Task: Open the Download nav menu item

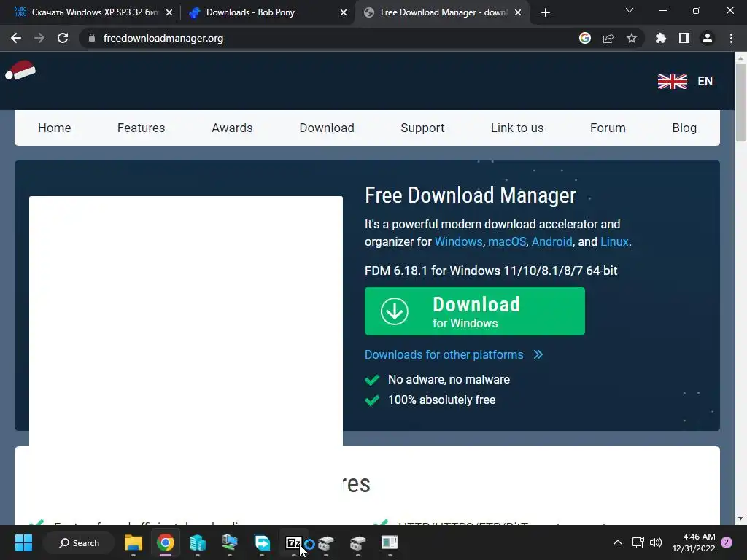Action: (327, 128)
